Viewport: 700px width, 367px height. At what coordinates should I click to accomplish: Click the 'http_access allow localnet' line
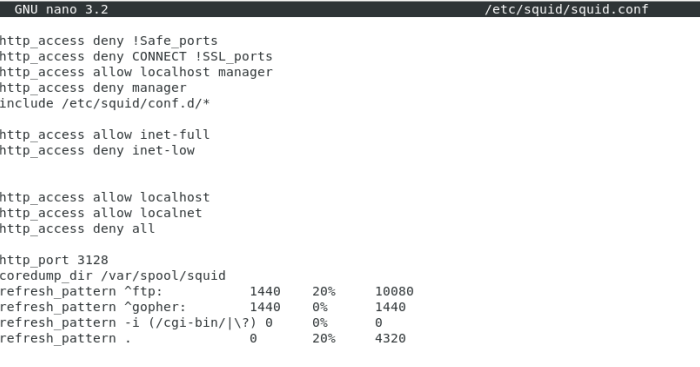[x=101, y=213]
